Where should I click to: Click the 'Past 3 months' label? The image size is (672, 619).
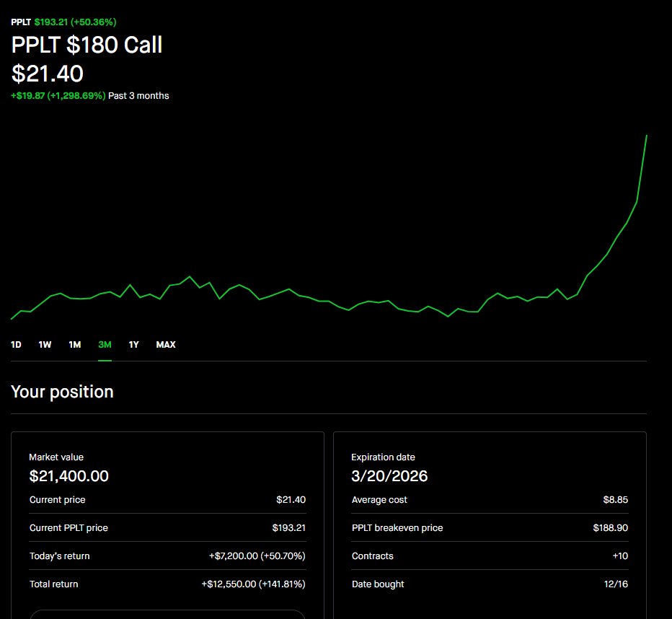(138, 96)
